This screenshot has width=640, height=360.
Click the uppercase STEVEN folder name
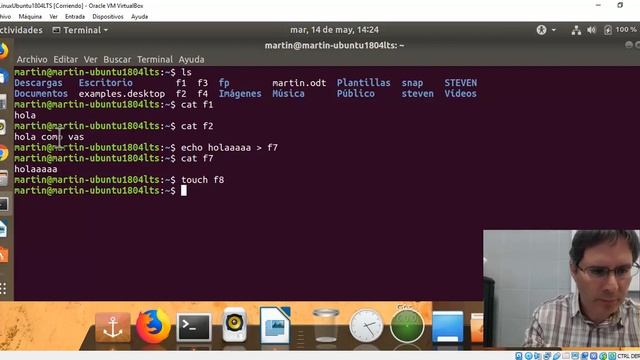(460, 83)
